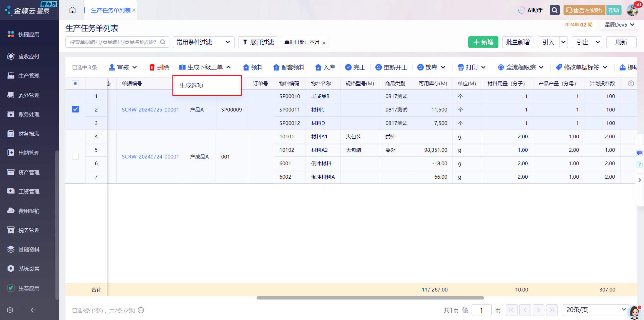Screen dimensions: 644x320
Task: Open document link SCRW-20240725-00001
Action: (150, 109)
